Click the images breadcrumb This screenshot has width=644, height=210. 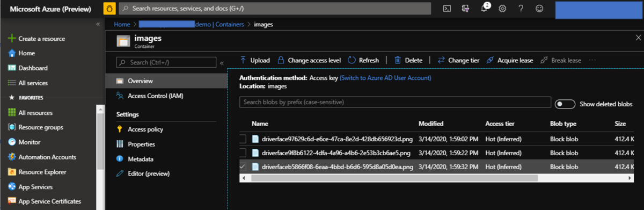[263, 24]
